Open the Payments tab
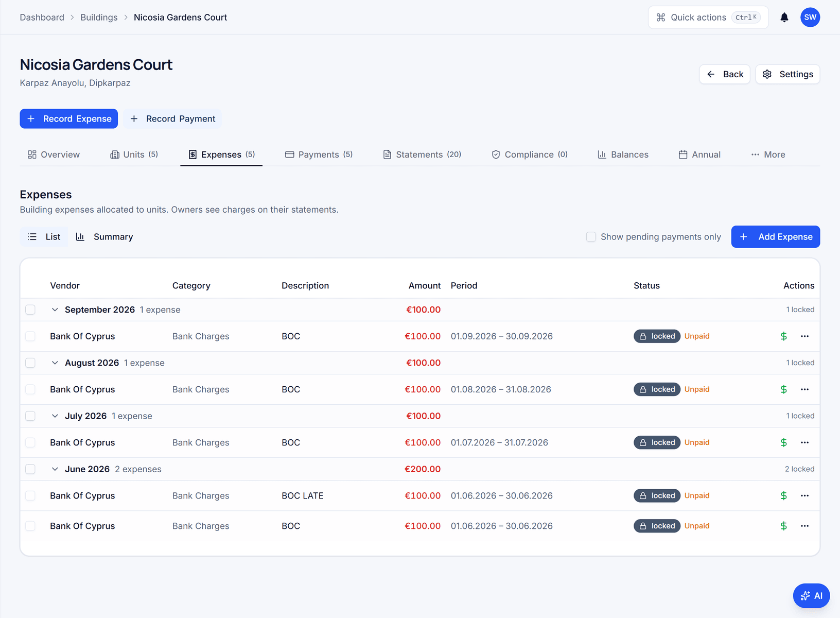Image resolution: width=840 pixels, height=618 pixels. [319, 154]
